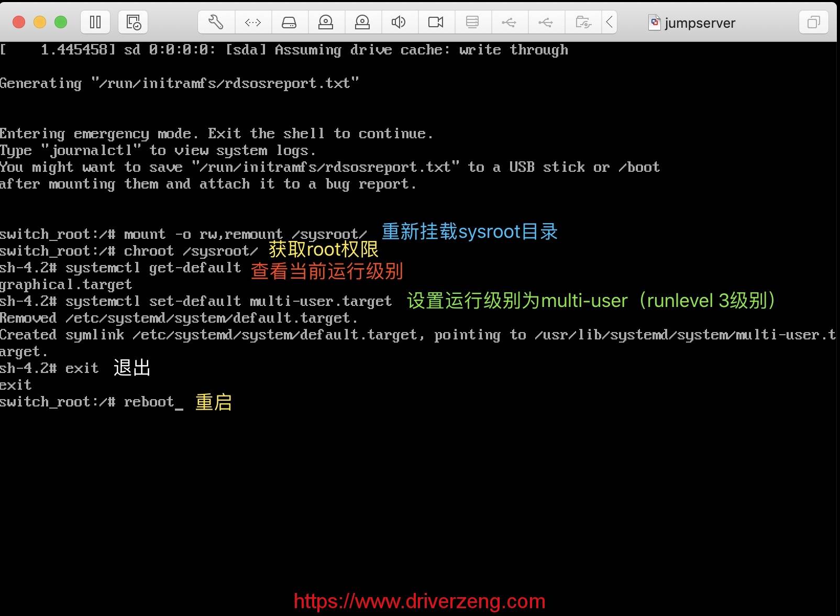Click the 'Type "journalctl"' log hint line
The width and height of the screenshot is (840, 616).
tap(158, 150)
